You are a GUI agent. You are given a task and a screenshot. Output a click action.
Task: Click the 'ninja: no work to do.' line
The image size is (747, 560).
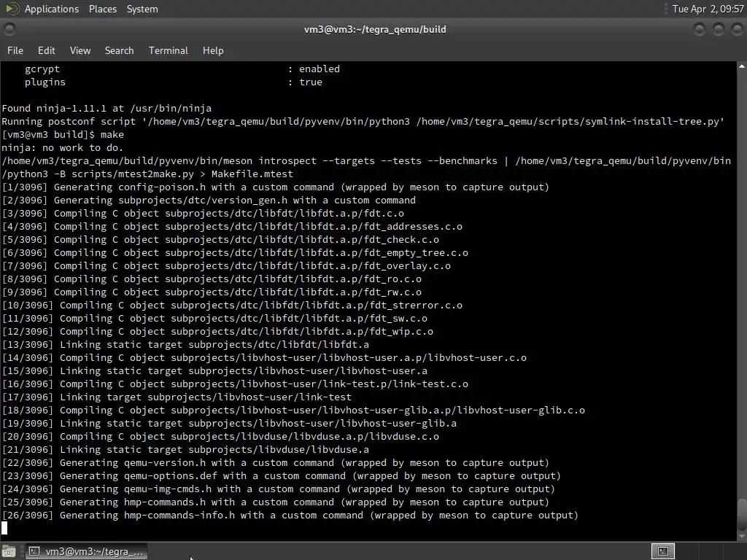[63, 147]
